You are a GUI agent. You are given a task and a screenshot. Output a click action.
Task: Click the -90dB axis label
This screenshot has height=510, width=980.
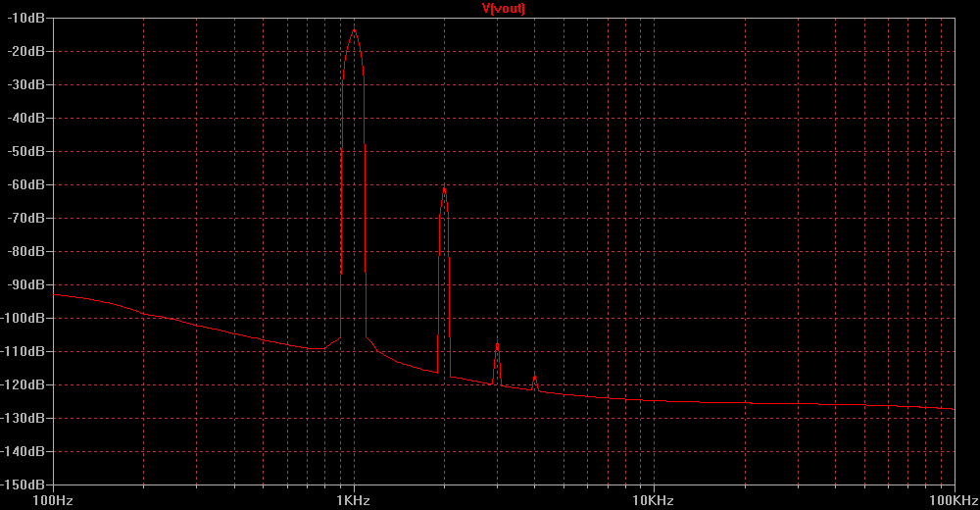tap(25, 284)
